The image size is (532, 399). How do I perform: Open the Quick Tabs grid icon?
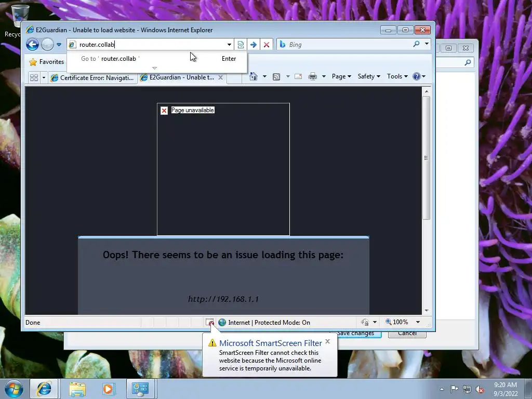click(34, 78)
